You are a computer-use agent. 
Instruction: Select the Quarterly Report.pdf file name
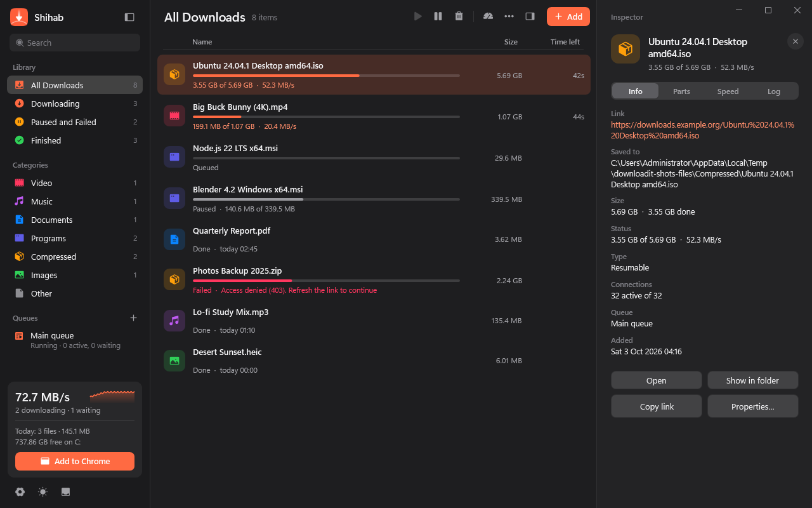coord(232,231)
